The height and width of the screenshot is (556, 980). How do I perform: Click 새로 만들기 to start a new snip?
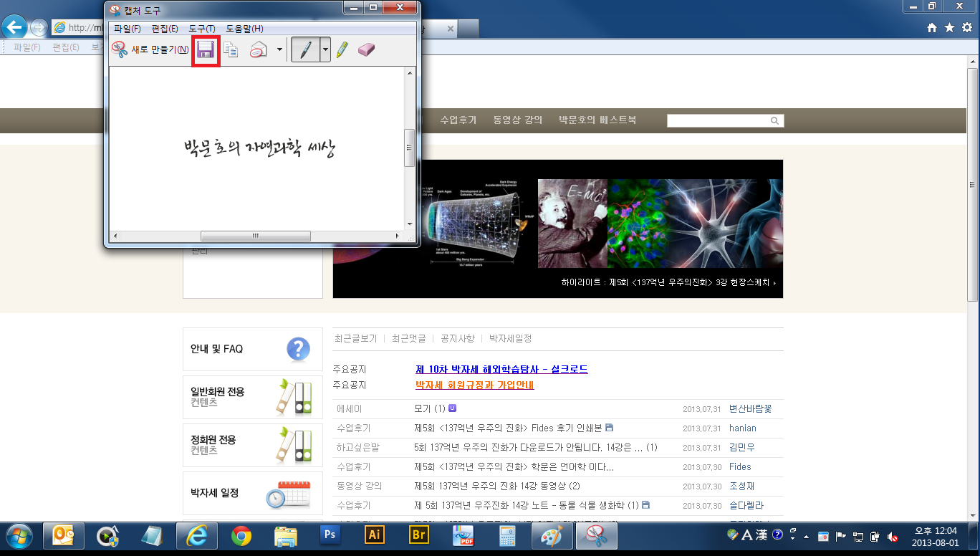150,50
